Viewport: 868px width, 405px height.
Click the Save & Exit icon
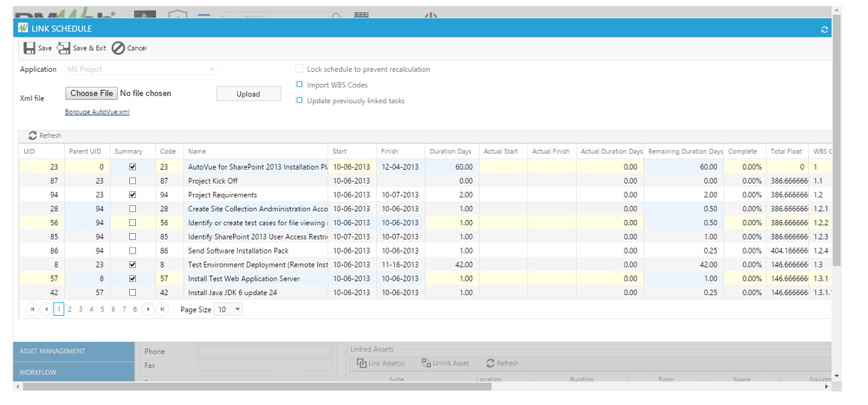tap(64, 48)
